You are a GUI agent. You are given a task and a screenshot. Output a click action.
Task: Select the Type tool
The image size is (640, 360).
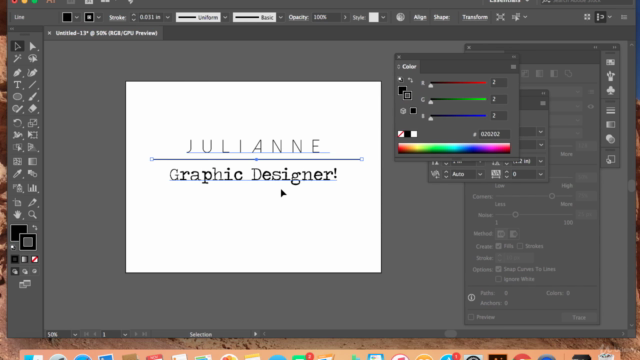pos(17,85)
